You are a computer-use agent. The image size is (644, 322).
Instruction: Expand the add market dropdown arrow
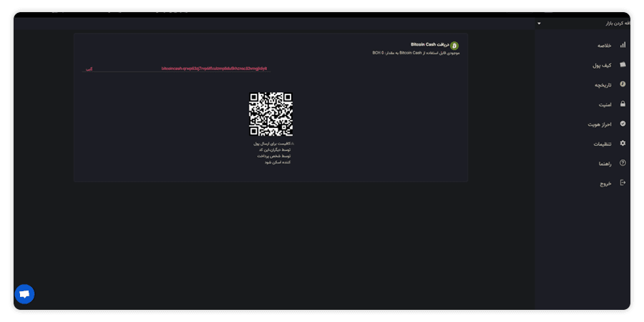(539, 24)
